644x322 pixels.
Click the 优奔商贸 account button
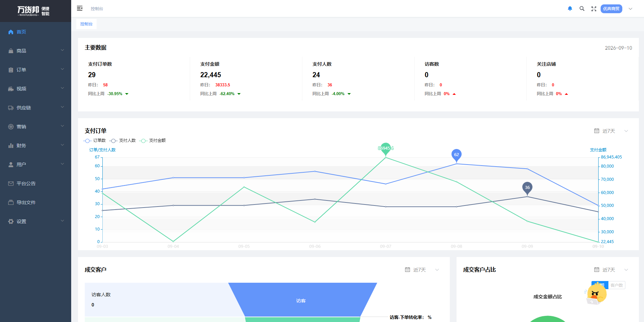[x=611, y=9]
